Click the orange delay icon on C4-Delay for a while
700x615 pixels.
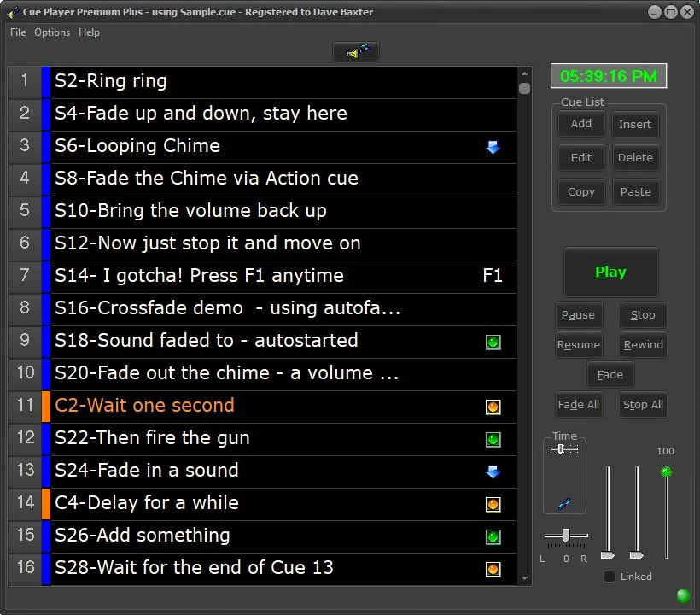click(493, 504)
